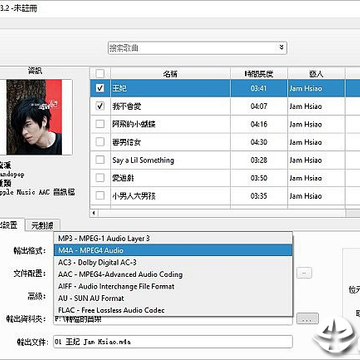
Task: Click the album cover thumbnail
Action: click(x=34, y=117)
